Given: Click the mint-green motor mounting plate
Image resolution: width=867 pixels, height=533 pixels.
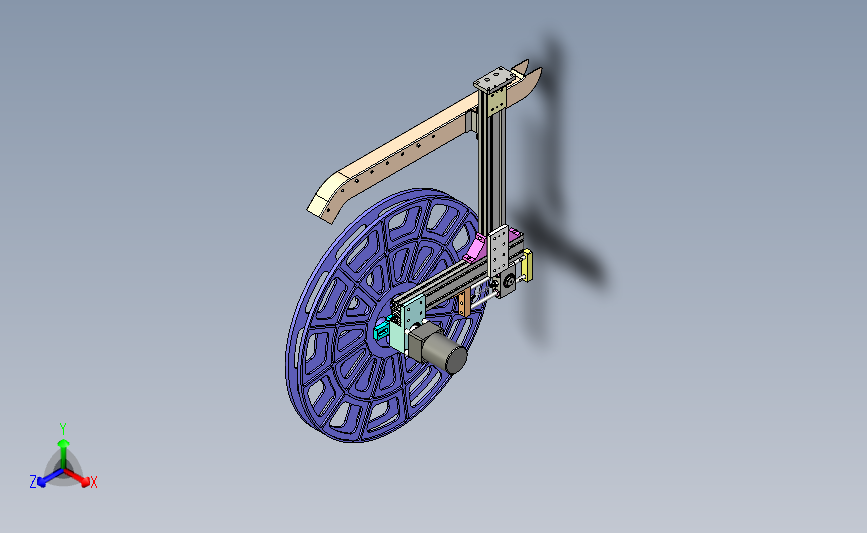Looking at the screenshot, I should coord(408,325).
